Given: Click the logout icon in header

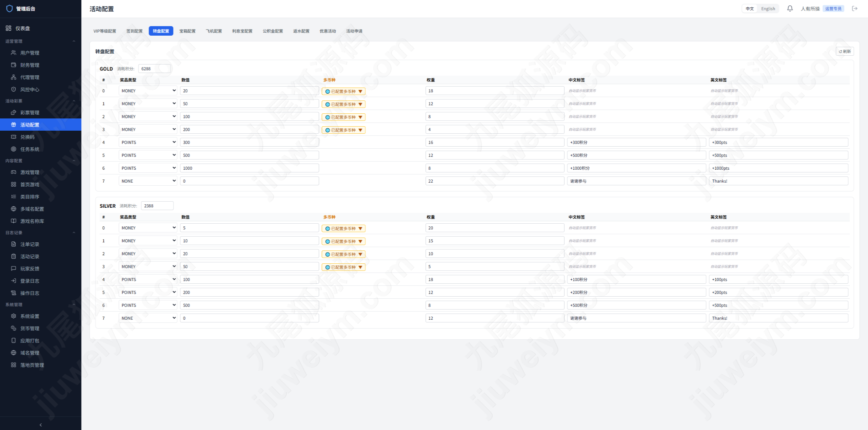Looking at the screenshot, I should [854, 8].
